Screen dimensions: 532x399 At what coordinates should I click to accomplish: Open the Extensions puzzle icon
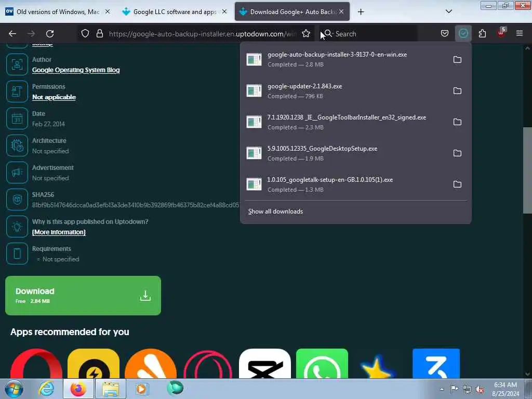click(482, 34)
